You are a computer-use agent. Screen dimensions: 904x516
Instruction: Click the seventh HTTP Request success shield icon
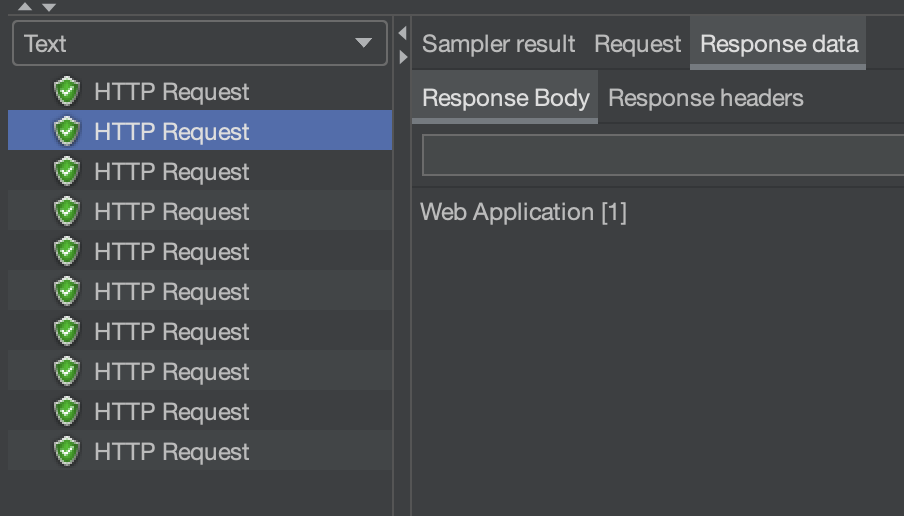[67, 332]
